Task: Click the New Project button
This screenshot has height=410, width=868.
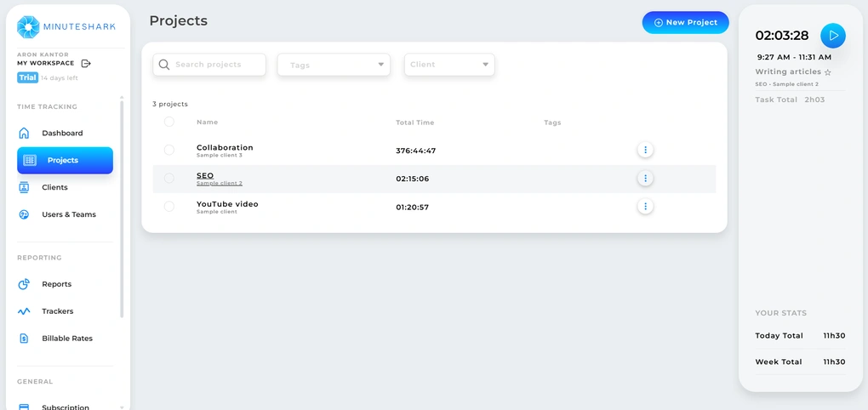Action: click(x=685, y=23)
